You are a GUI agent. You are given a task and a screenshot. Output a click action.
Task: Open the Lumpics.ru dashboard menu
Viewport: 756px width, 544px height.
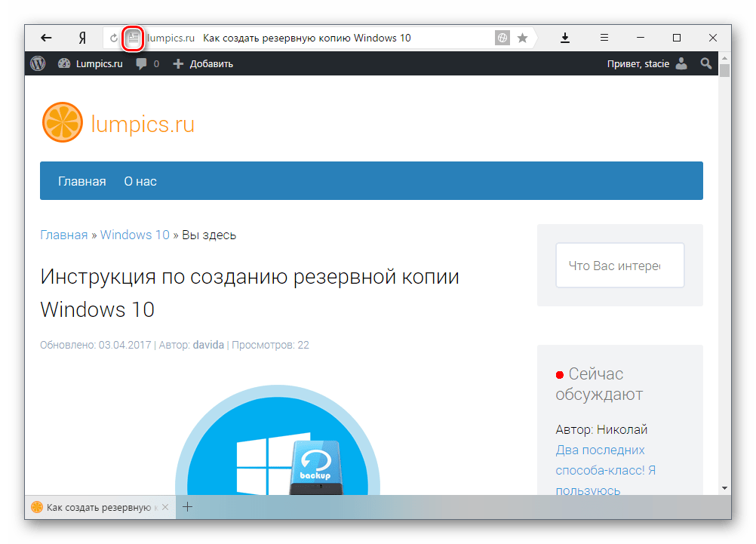[x=91, y=64]
